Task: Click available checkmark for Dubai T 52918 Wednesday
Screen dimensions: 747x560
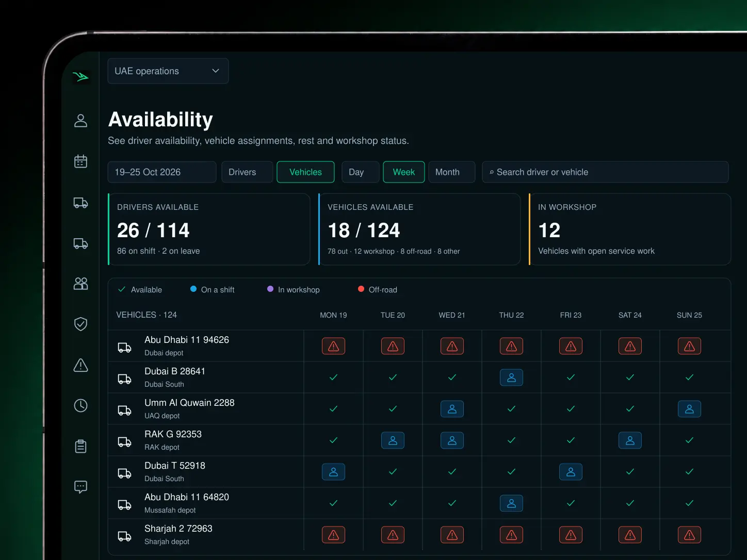Action: point(452,472)
